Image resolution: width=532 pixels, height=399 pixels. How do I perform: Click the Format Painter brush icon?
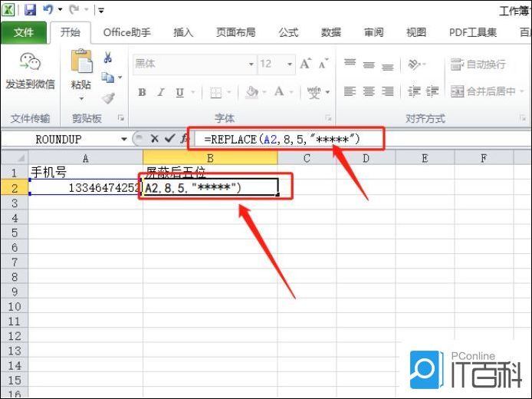tap(108, 98)
